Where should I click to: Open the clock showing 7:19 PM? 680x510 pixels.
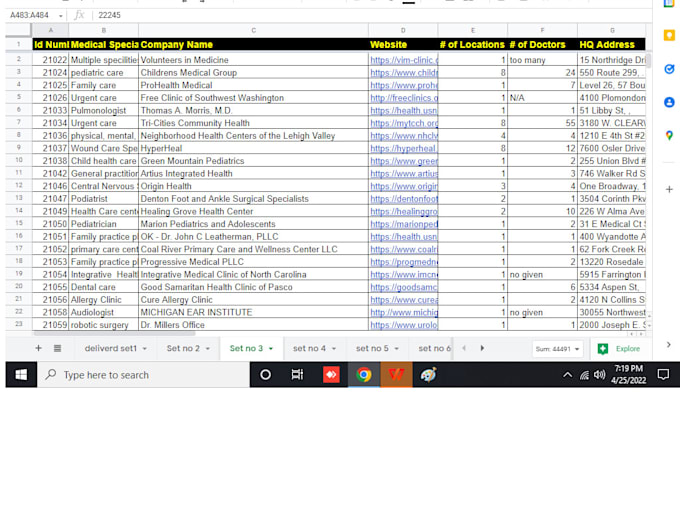click(628, 375)
